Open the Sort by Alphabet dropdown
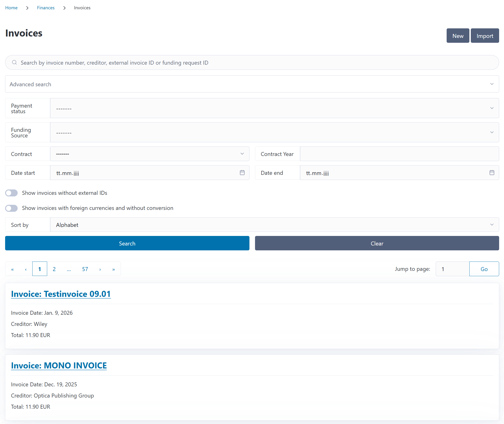Image resolution: width=504 pixels, height=424 pixels. tap(274, 225)
